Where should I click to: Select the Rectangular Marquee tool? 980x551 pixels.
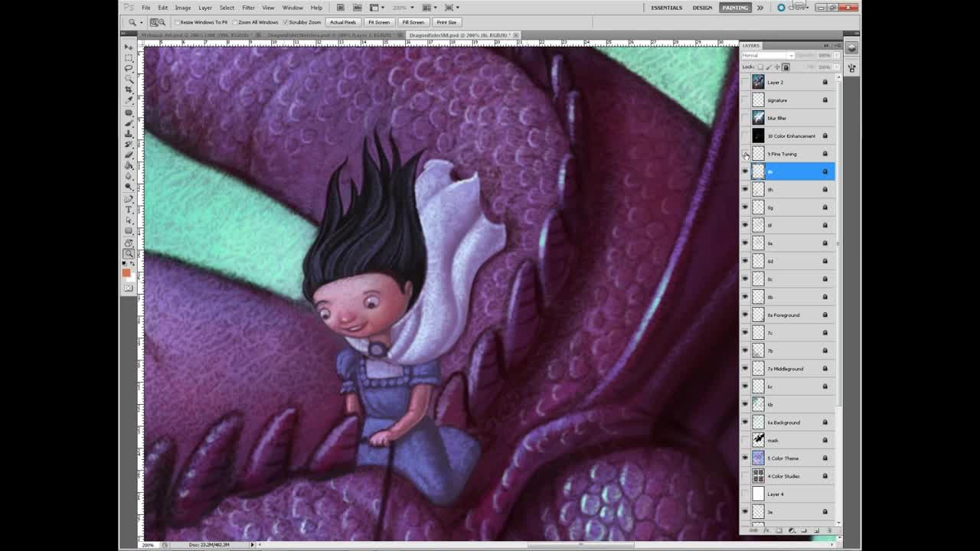point(129,57)
